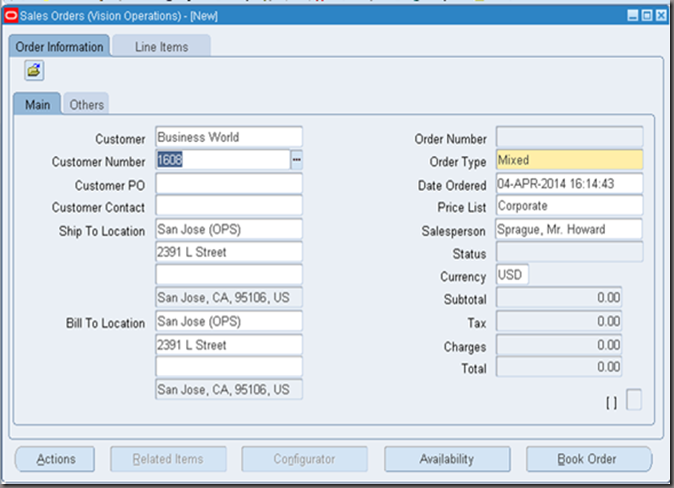Screen dimensions: 674x488
Task: Click the folder find icon under Order Information
Action: pyautogui.click(x=34, y=71)
